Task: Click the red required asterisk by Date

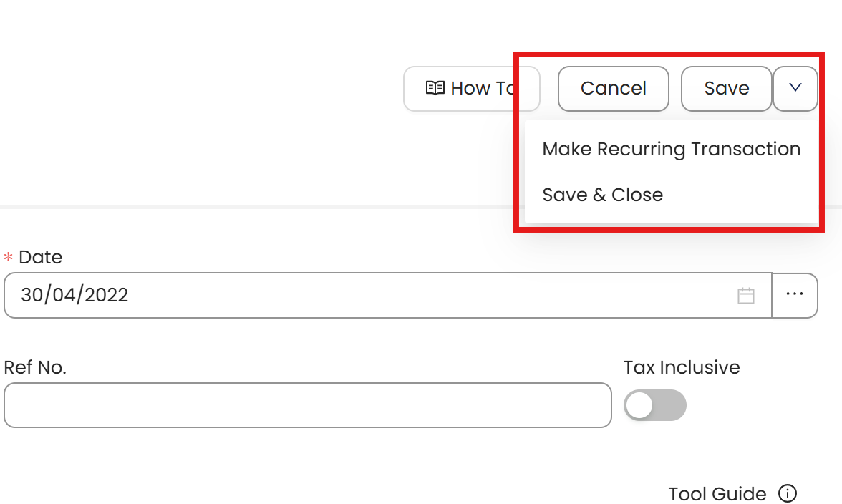Action: (x=9, y=257)
